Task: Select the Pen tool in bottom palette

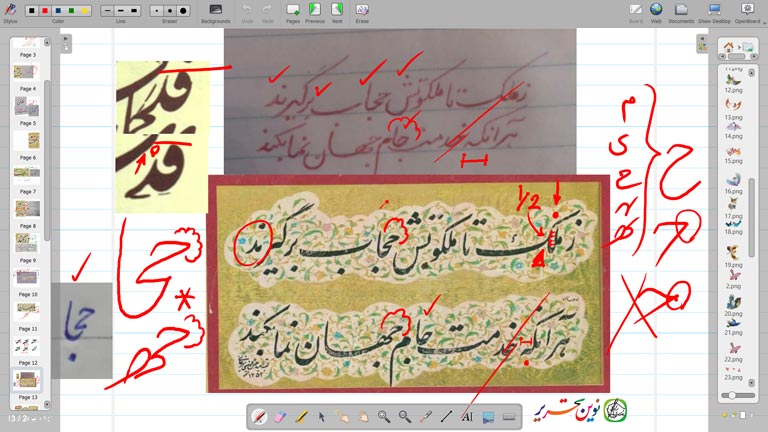Action: tap(259, 415)
